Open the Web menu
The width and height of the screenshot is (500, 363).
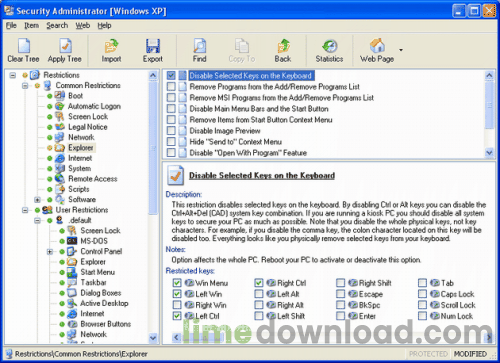pos(83,25)
